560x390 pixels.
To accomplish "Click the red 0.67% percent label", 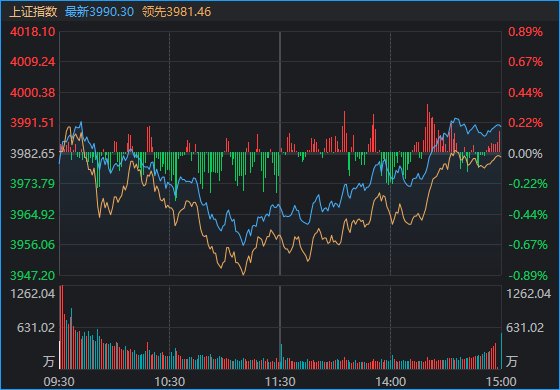I will [525, 62].
